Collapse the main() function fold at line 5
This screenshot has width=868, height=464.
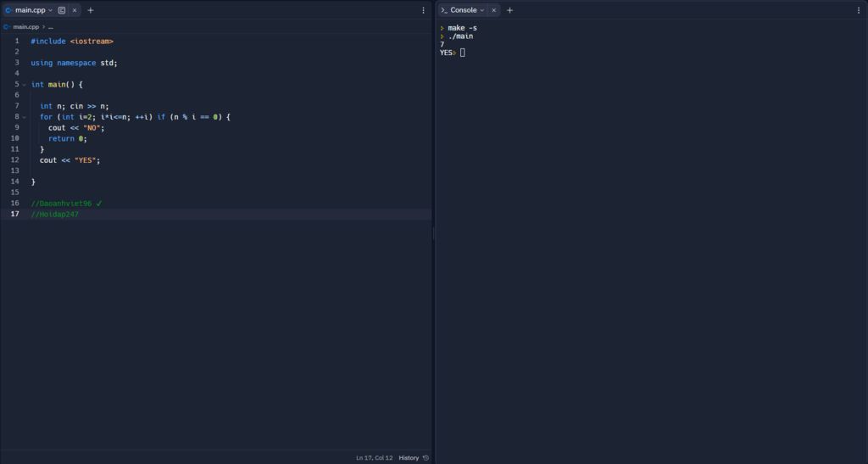tap(25, 85)
